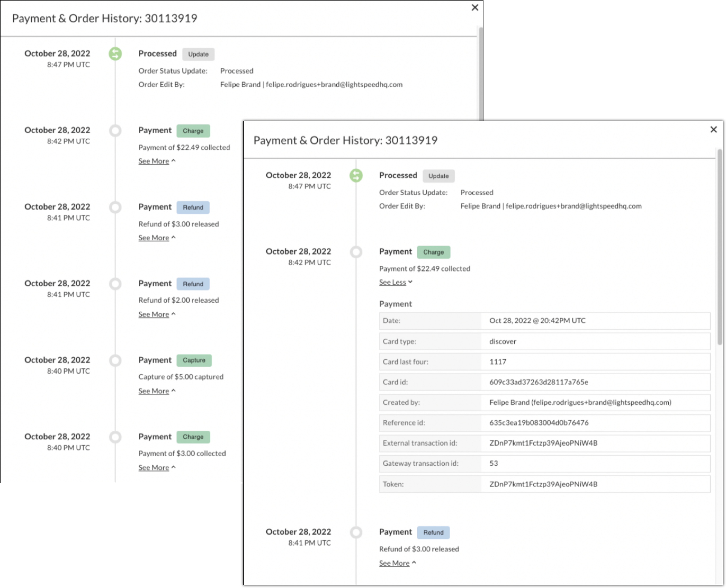Expand See More under $3.00 payment collected
Image resolution: width=726 pixels, height=588 pixels.
click(154, 467)
